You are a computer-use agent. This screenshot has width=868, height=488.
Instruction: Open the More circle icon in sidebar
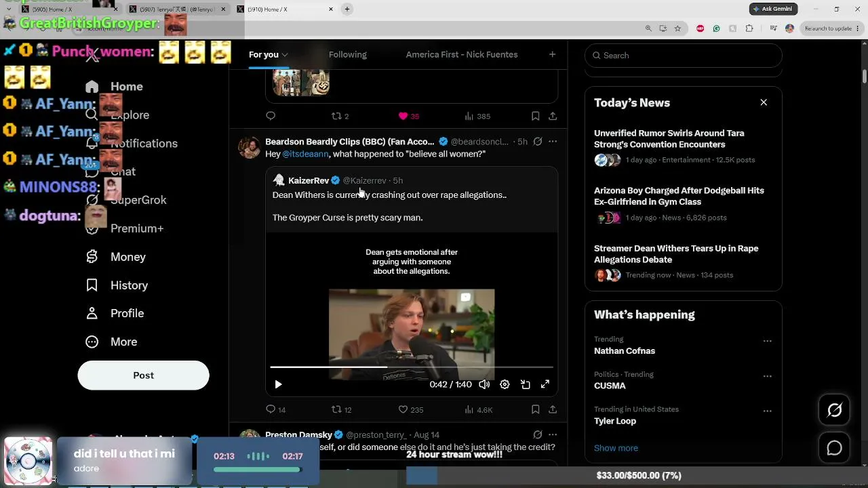point(92,342)
